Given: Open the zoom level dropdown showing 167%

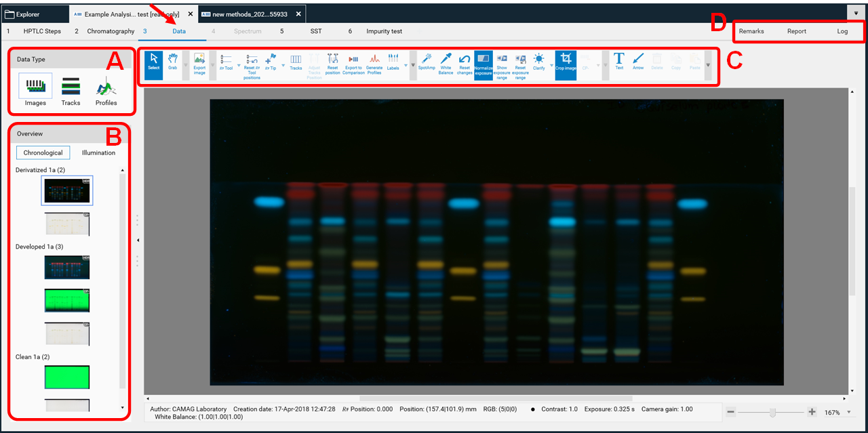Looking at the screenshot, I should click(x=847, y=412).
